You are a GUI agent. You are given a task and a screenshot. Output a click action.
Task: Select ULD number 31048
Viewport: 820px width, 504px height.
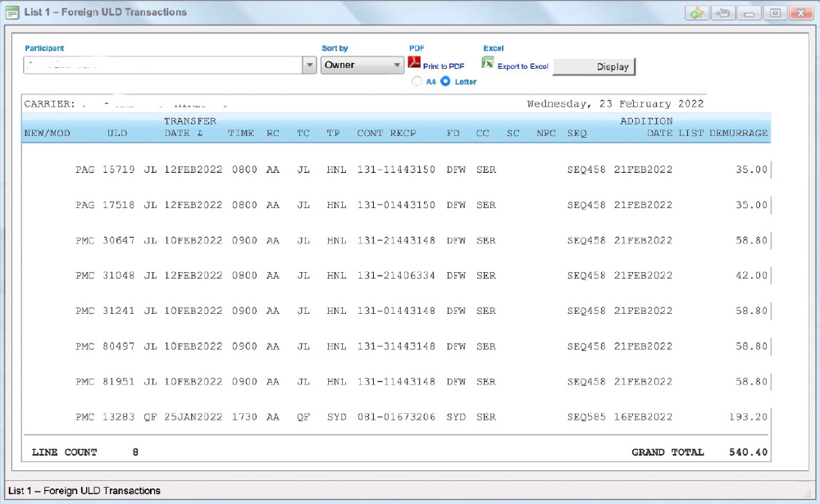[118, 275]
